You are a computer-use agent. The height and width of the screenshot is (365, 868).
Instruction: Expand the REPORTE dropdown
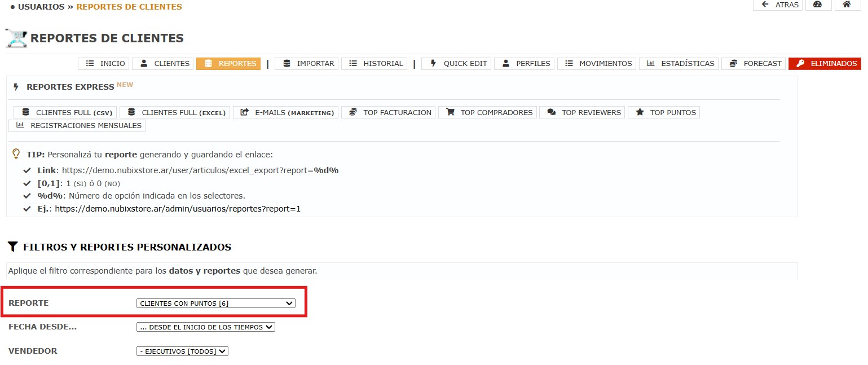click(215, 304)
